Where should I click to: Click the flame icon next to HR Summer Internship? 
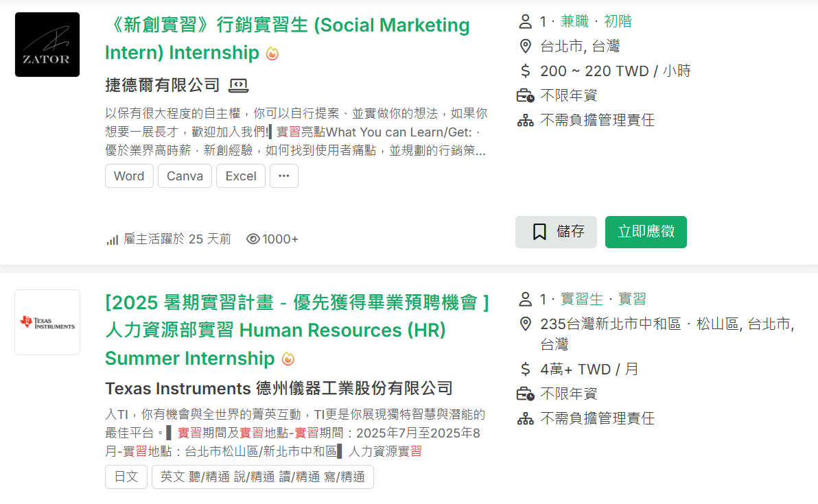[288, 359]
